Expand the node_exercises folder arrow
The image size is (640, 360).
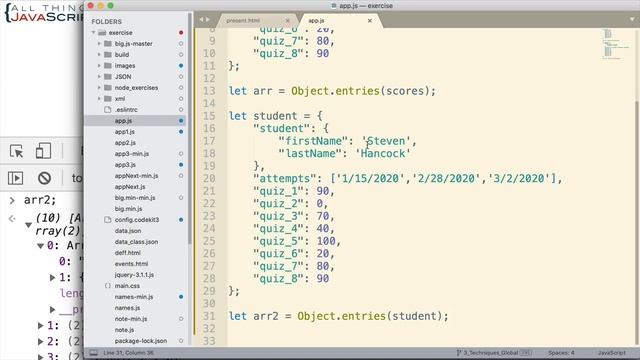coord(99,87)
